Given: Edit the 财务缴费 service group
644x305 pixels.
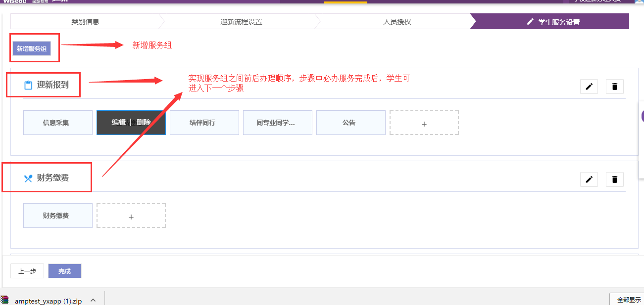Looking at the screenshot, I should [589, 179].
